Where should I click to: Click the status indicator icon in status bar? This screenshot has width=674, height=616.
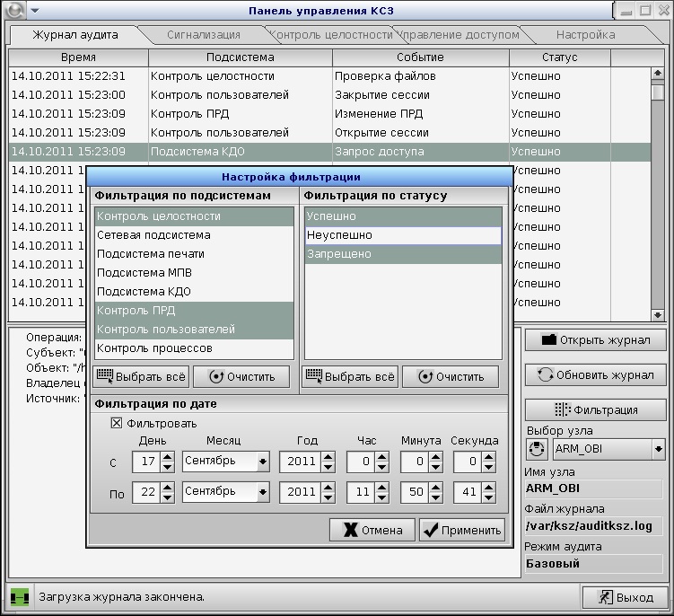point(20,596)
